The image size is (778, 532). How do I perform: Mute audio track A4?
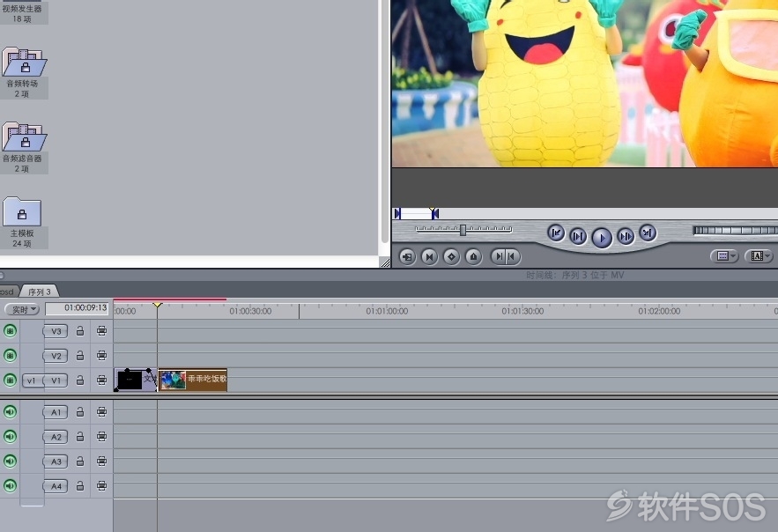coord(10,486)
